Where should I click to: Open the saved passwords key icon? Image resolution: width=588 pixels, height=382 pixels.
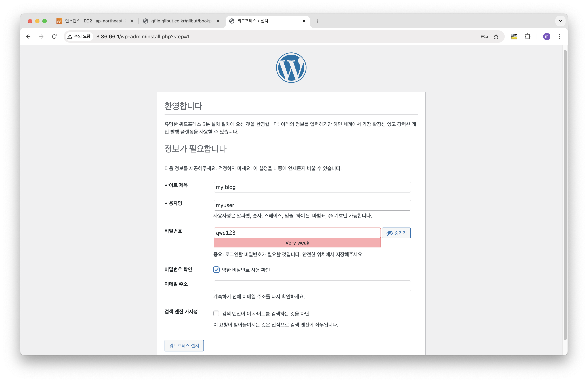pos(484,37)
